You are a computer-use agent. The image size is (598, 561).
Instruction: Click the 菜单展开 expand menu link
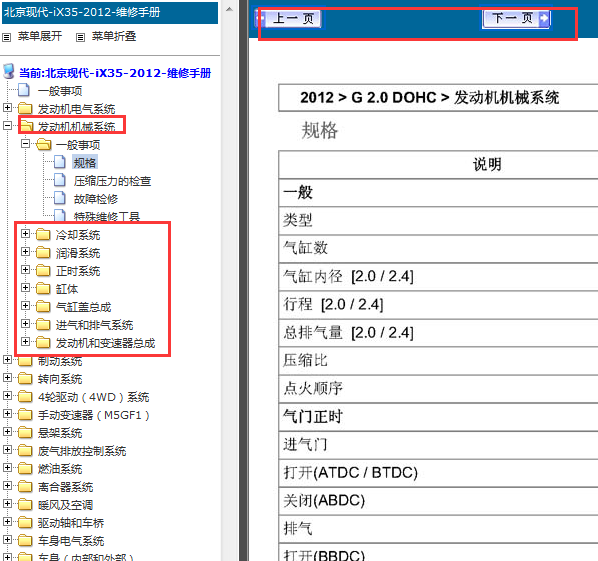click(x=40, y=36)
